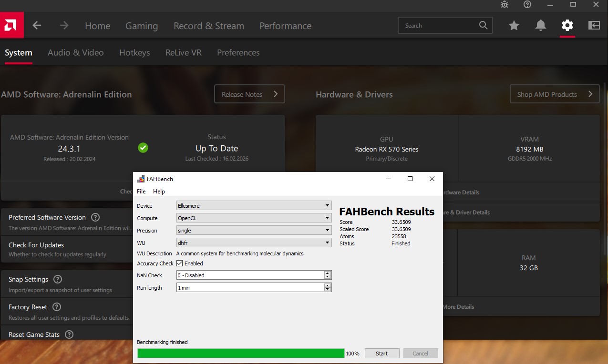The width and height of the screenshot is (608, 364).
Task: Open the Device dropdown showing Ellesmere
Action: (x=254, y=205)
